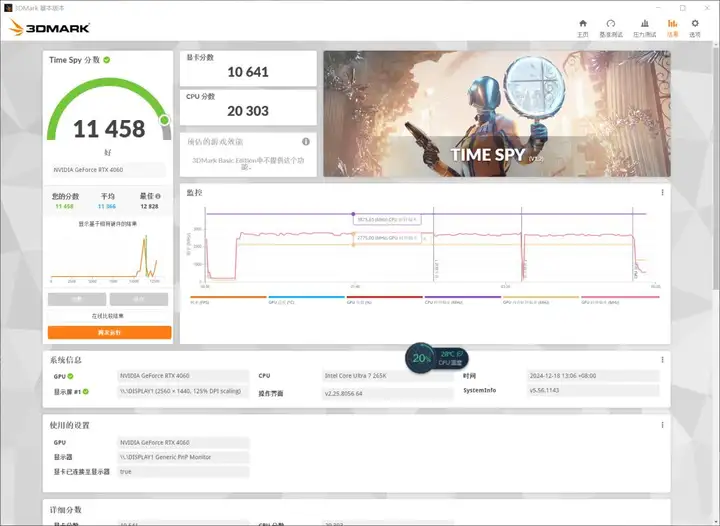Click the CPU score 20 303 card
Image resolution: width=720 pixels, height=526 pixels.
pos(248,107)
